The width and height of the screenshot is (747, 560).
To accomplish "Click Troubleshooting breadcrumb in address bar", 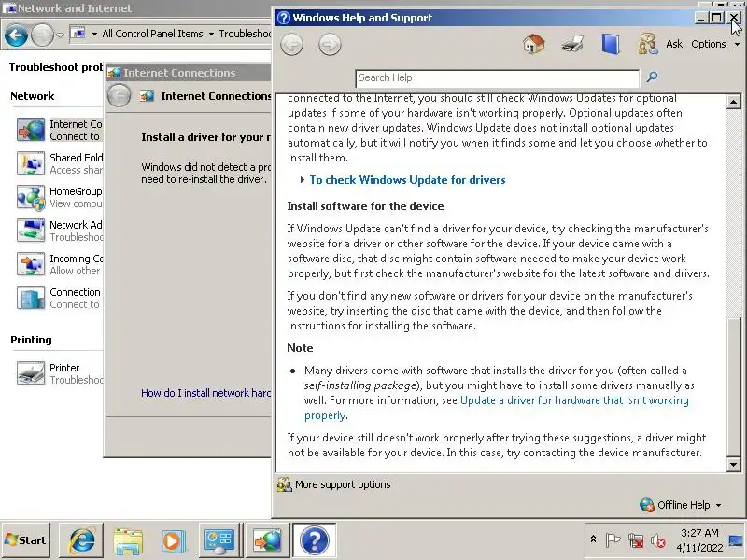I will 245,34.
